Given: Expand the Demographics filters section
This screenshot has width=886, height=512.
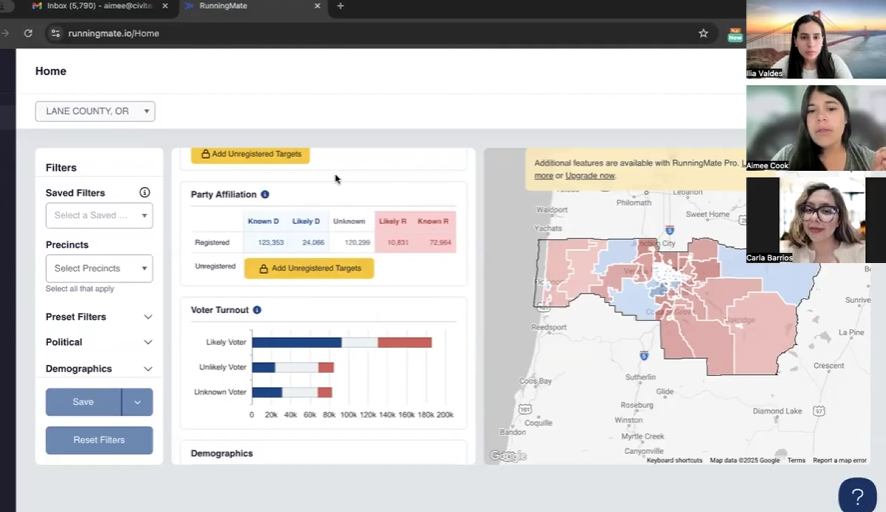Looking at the screenshot, I should tap(99, 369).
